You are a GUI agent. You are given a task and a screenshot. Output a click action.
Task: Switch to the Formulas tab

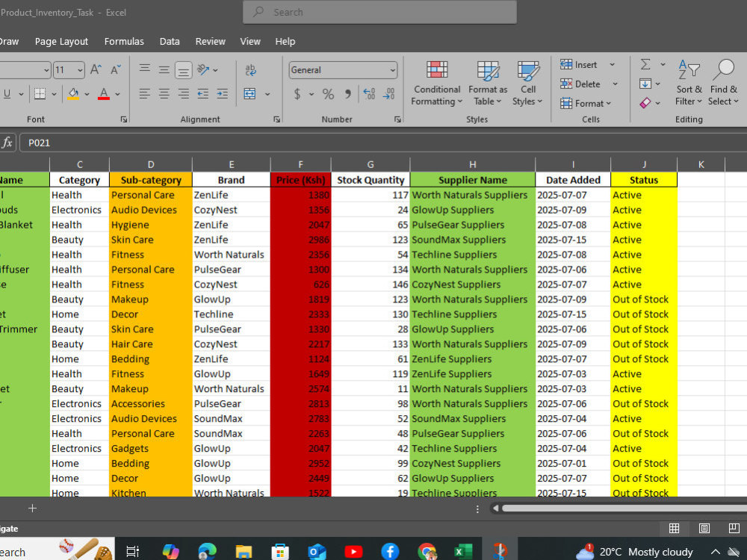124,41
